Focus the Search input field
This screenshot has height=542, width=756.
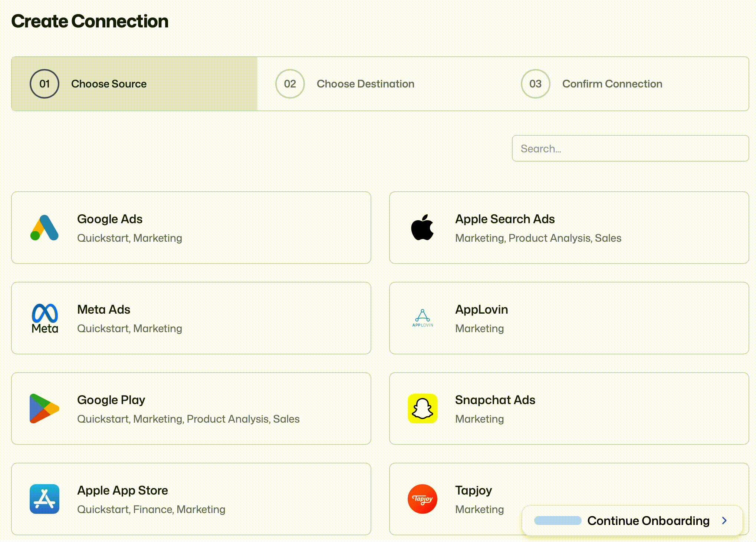pos(630,148)
